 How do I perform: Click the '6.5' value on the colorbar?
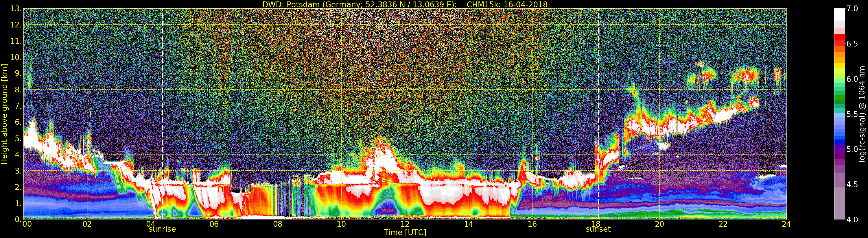852,44
